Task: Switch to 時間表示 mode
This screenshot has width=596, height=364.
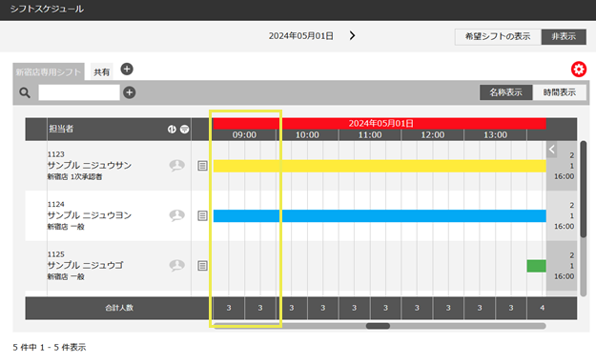Action: pos(559,92)
